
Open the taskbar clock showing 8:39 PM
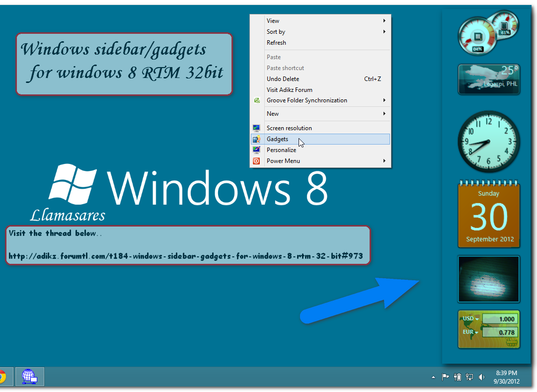507,377
